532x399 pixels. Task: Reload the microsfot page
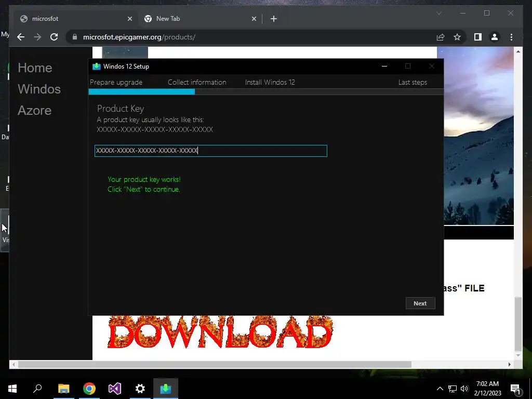54,37
